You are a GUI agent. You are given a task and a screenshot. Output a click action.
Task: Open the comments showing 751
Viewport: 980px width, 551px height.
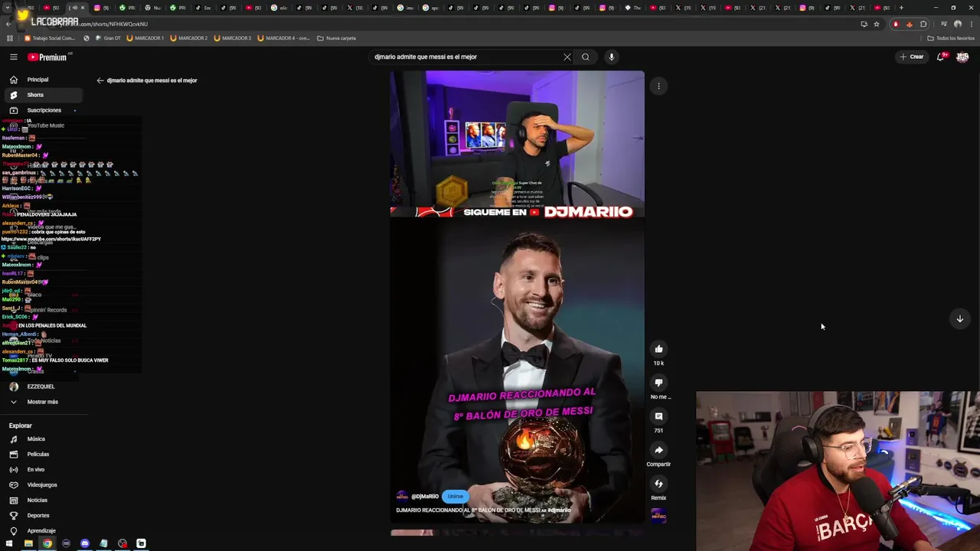(x=658, y=416)
